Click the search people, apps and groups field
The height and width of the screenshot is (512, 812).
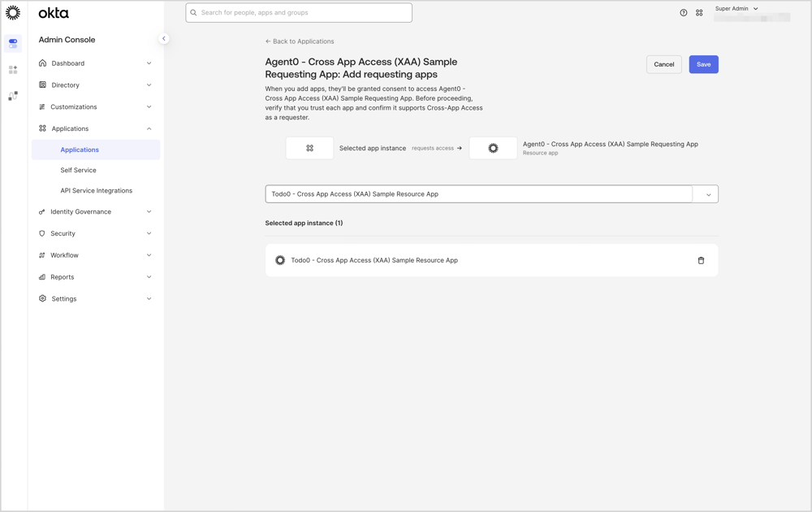(x=299, y=13)
